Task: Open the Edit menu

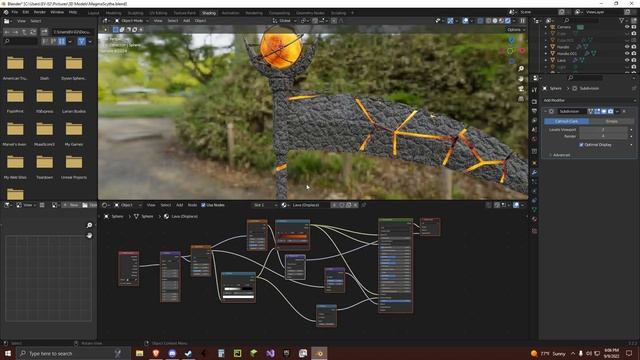Action: coord(26,13)
